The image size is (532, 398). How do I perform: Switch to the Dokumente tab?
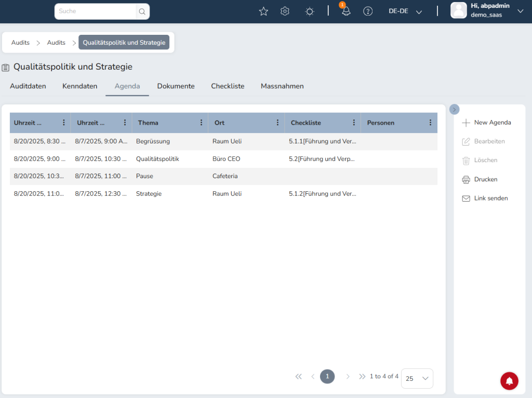[x=176, y=86]
